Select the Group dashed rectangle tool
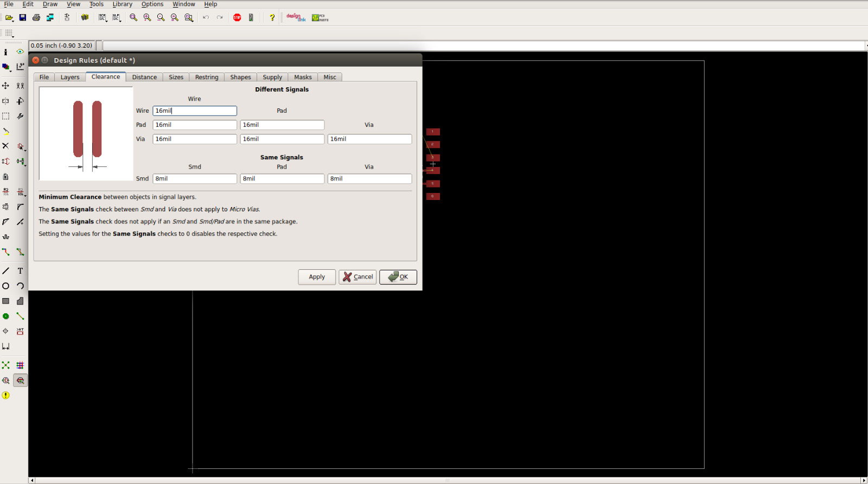 click(x=5, y=116)
